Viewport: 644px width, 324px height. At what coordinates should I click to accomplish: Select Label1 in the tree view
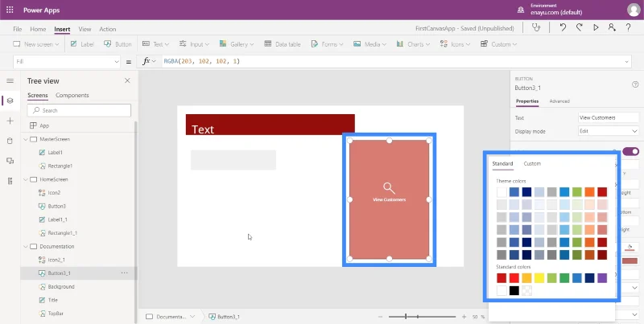click(x=55, y=152)
